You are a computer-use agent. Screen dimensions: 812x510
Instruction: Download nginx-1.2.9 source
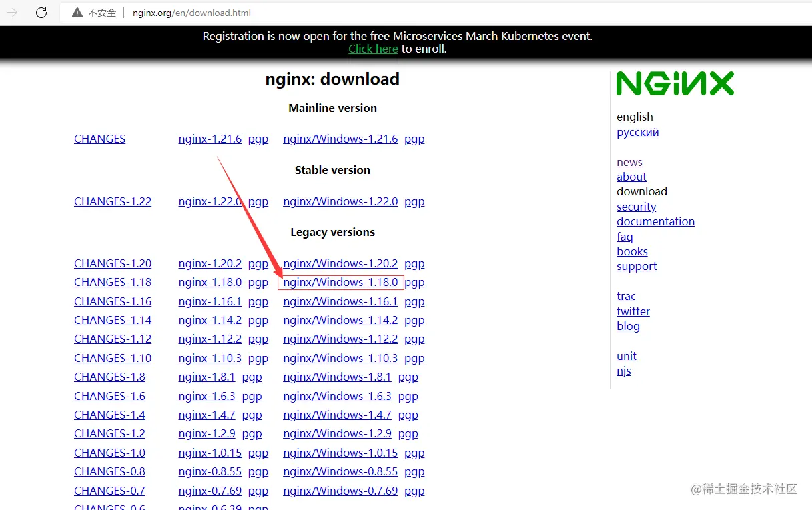pos(207,433)
